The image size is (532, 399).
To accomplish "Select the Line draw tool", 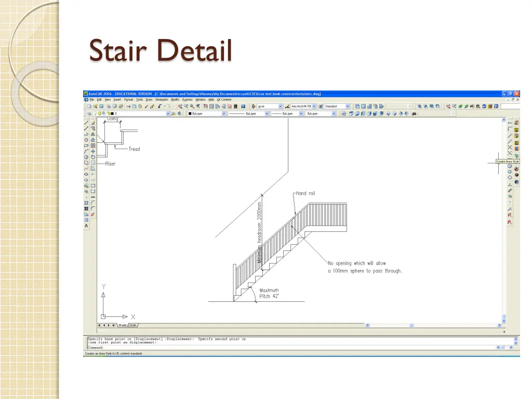I will [87, 123].
